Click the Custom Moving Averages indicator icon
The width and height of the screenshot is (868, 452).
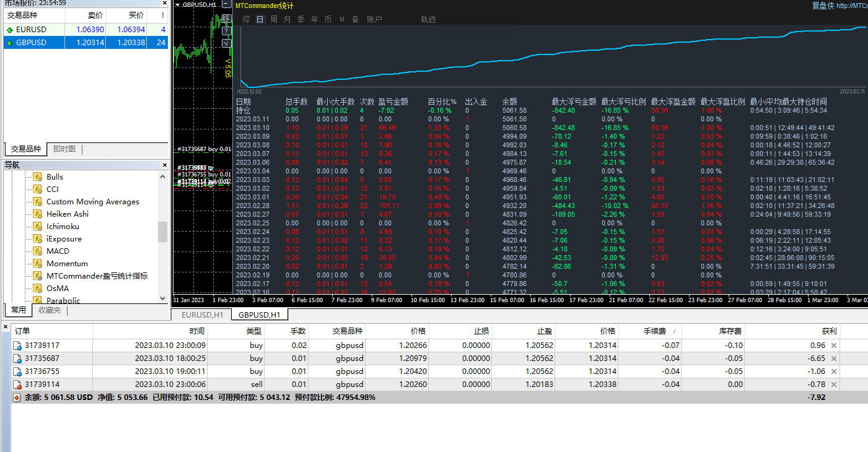pos(37,202)
